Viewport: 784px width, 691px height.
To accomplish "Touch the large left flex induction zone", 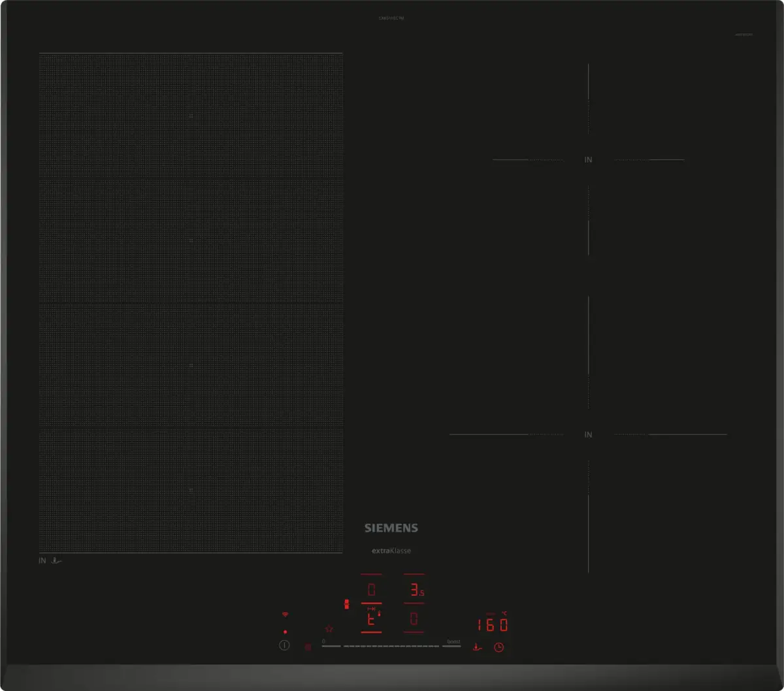I will click(x=191, y=303).
